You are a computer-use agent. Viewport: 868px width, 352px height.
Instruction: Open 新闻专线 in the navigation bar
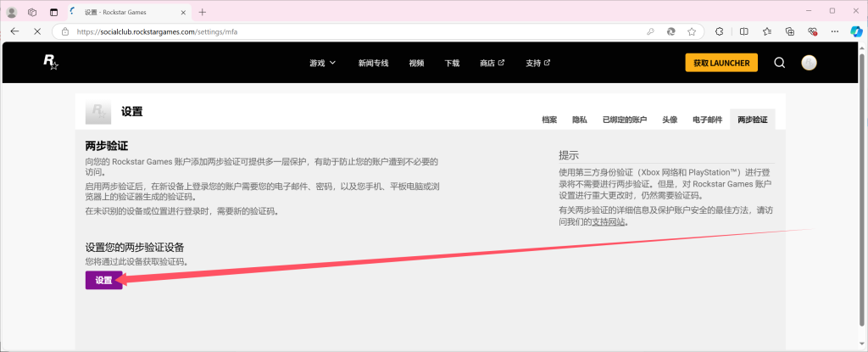[374, 64]
